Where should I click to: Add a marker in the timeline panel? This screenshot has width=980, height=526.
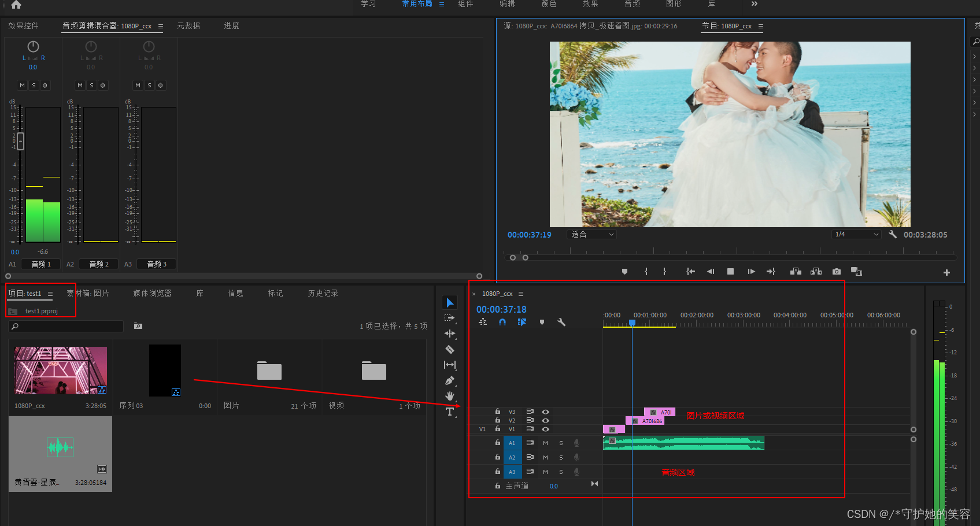tap(542, 322)
